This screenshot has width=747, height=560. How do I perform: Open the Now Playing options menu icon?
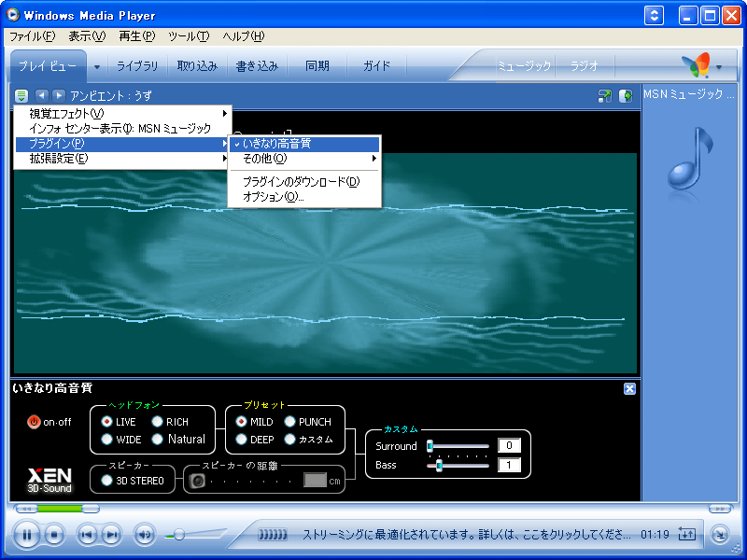[x=21, y=96]
